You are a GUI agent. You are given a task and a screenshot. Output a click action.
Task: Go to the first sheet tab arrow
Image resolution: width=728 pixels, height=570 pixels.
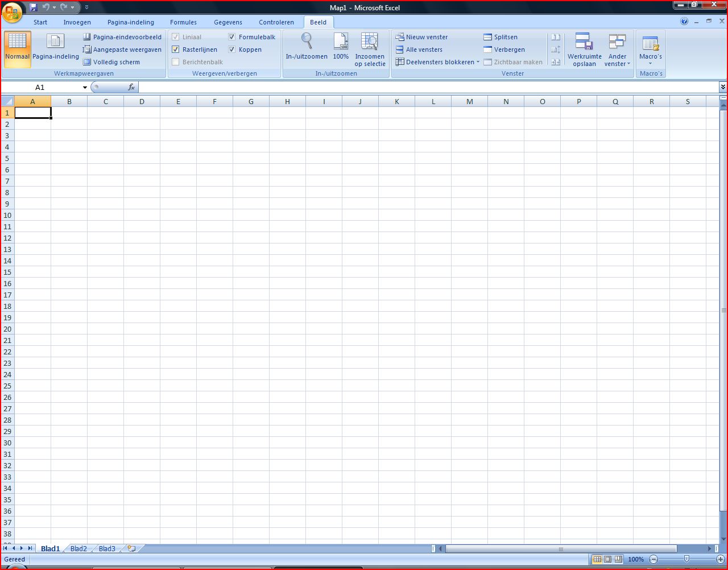[x=6, y=548]
